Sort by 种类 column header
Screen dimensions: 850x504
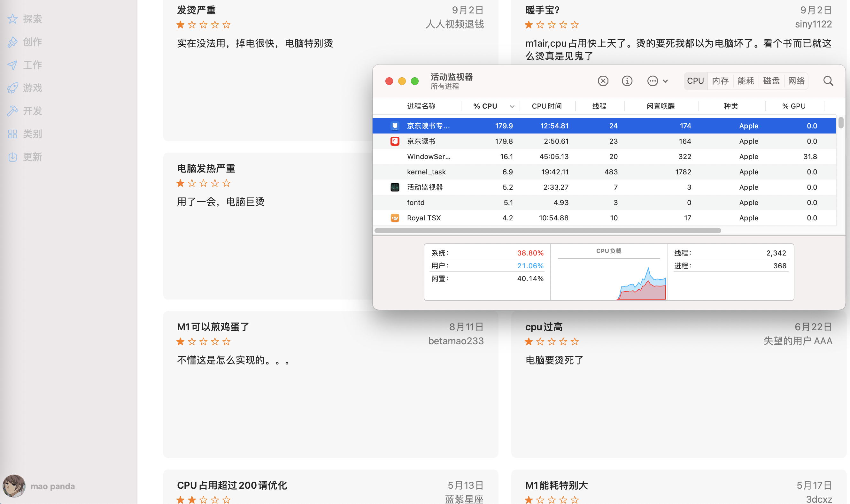(731, 106)
